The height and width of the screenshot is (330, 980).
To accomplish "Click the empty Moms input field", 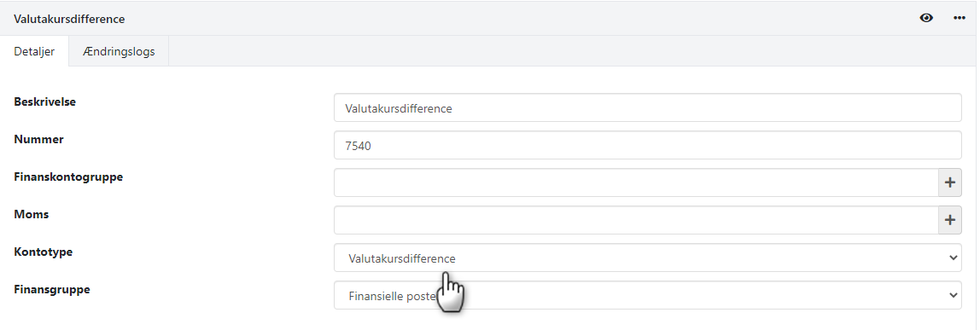I will coord(636,220).
